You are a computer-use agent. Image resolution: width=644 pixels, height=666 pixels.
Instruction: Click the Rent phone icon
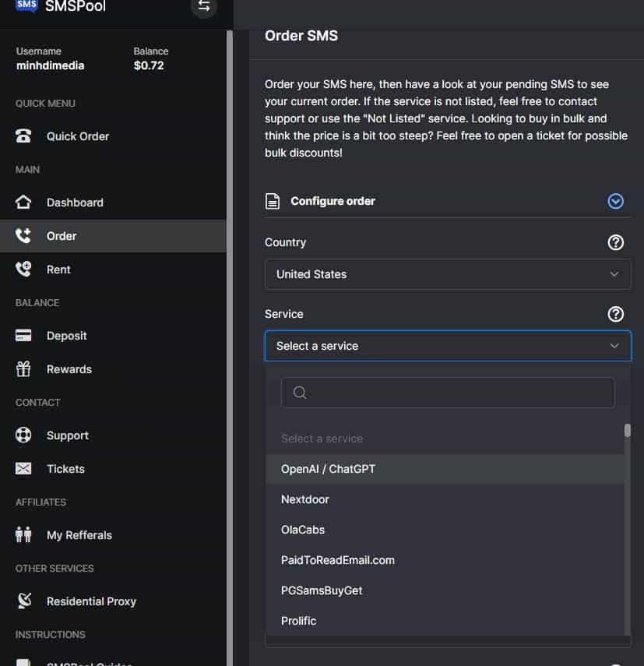pyautogui.click(x=23, y=269)
